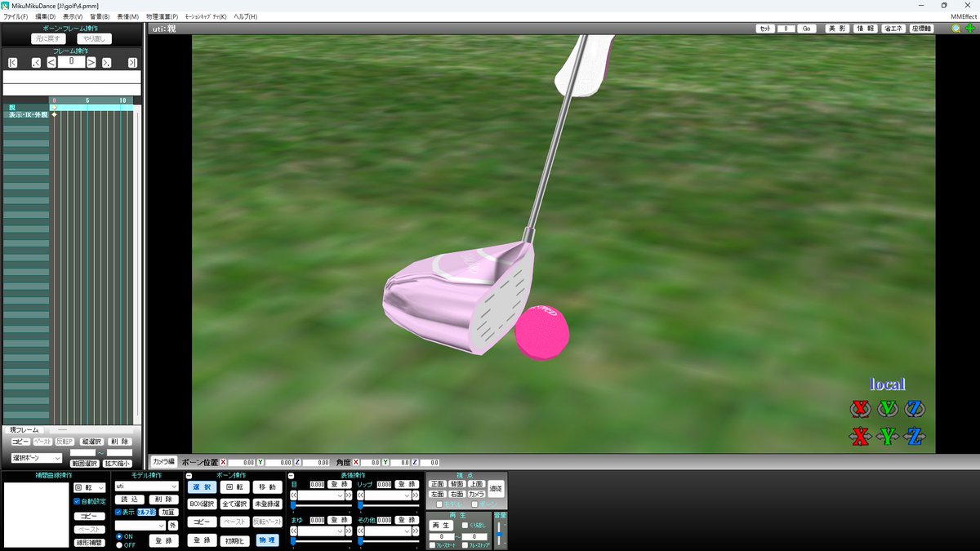The width and height of the screenshot is (980, 551).
Task: Toggle the モデル follow checkbox
Action: pyautogui.click(x=439, y=504)
